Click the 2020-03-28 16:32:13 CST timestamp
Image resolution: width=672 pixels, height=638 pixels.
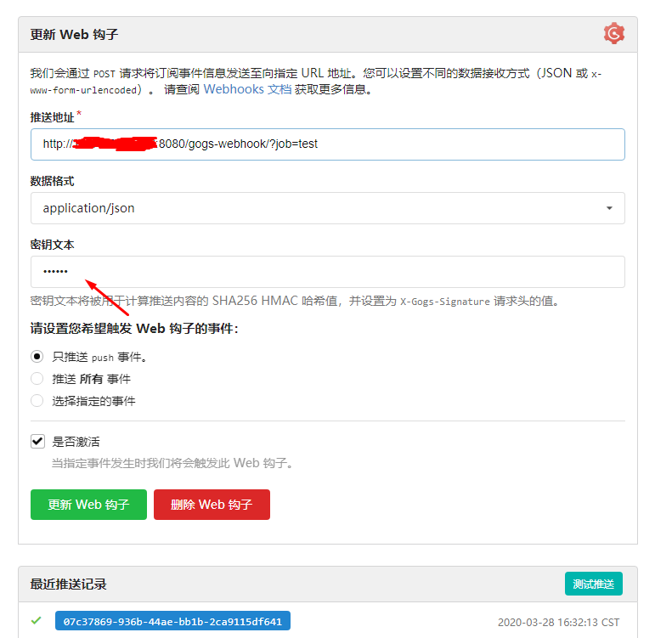[x=558, y=622]
